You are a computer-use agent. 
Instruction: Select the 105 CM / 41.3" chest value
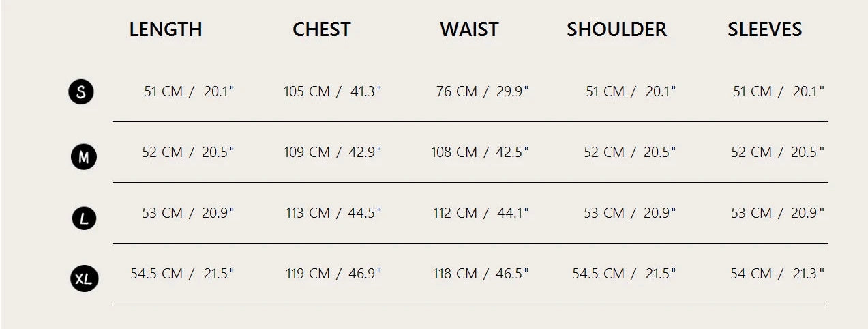click(333, 91)
